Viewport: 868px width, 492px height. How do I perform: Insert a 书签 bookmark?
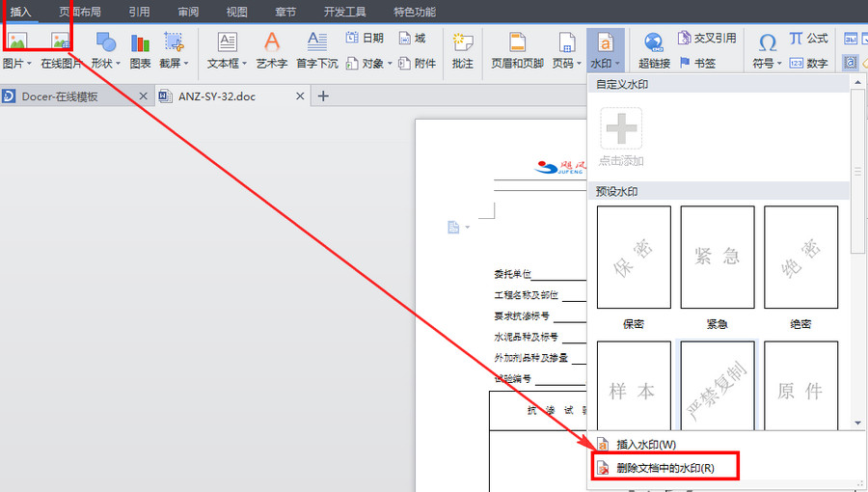pos(697,63)
